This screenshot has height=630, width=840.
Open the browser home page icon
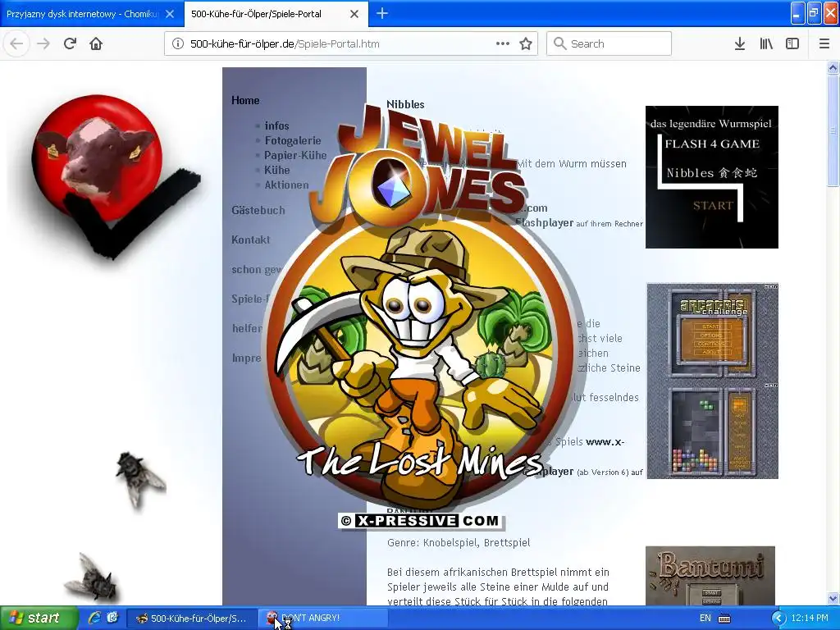tap(96, 44)
